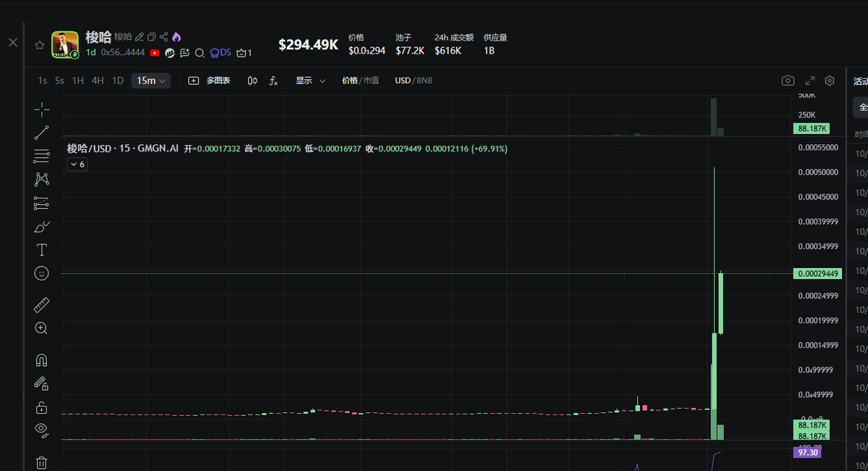This screenshot has width=868, height=471.
Task: Select the trend line drawing tool
Action: pos(42,133)
